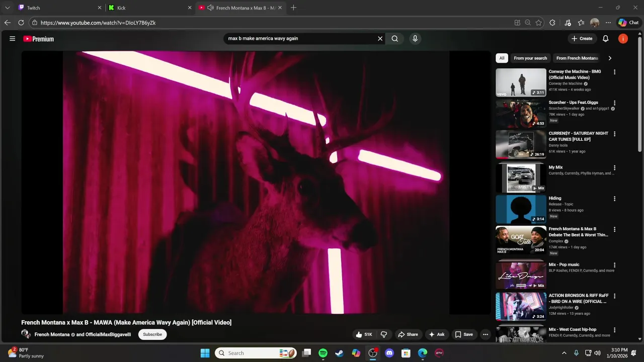Open the OfficialMaxBiggavelli channel link
644x362 pixels.
(x=108, y=334)
